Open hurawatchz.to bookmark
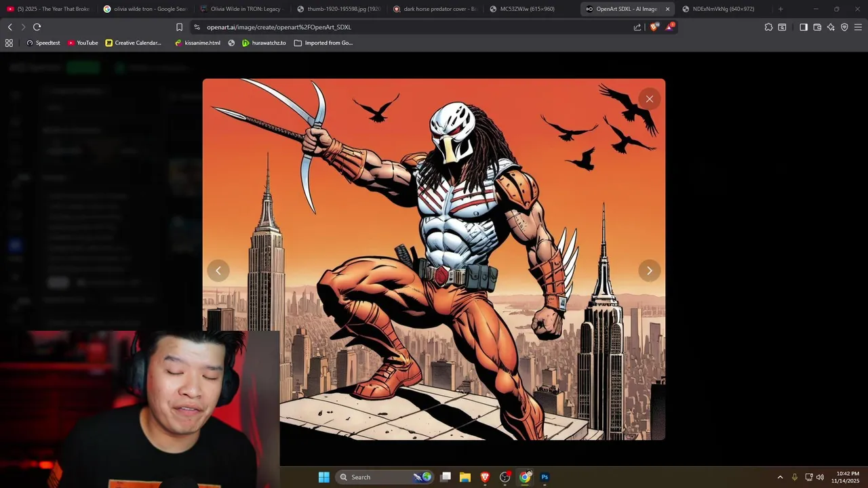The height and width of the screenshot is (488, 868). [264, 43]
